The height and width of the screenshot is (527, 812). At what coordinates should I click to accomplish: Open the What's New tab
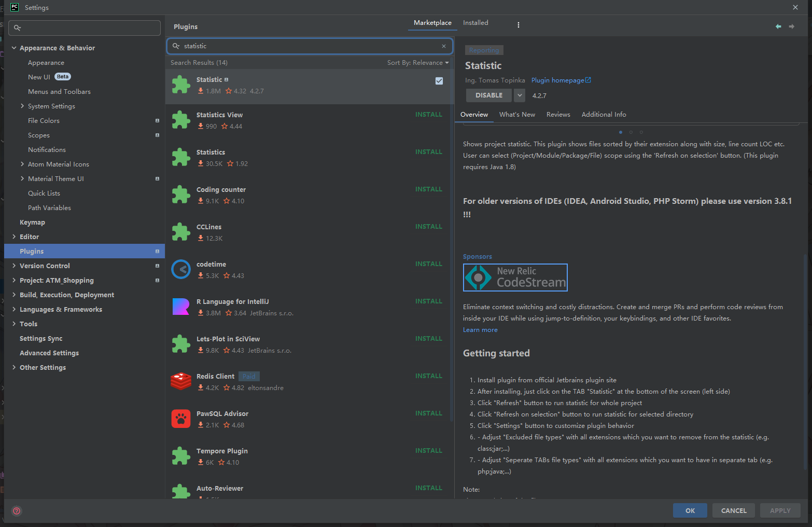pos(517,115)
